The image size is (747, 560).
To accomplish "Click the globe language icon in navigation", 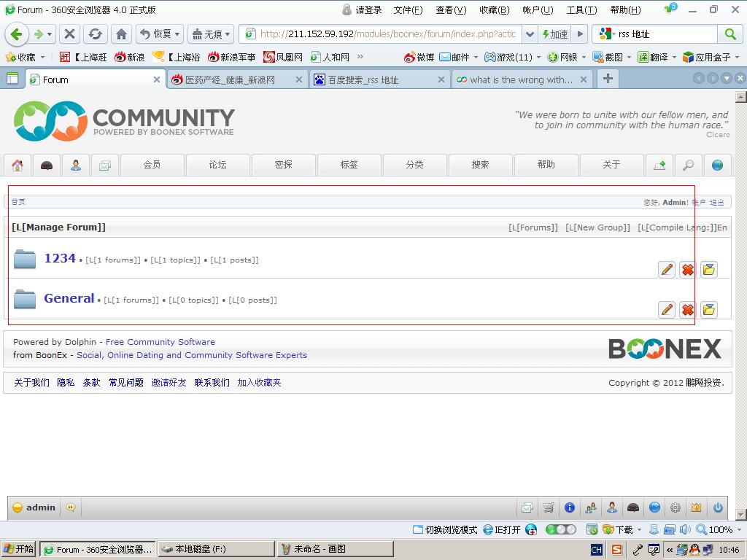I will coord(718,166).
